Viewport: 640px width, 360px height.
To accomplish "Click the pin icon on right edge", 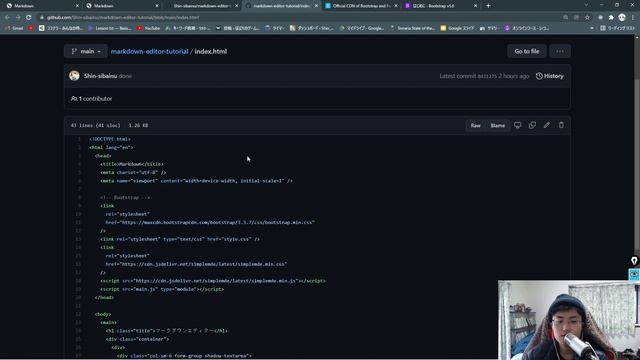I will [634, 260].
